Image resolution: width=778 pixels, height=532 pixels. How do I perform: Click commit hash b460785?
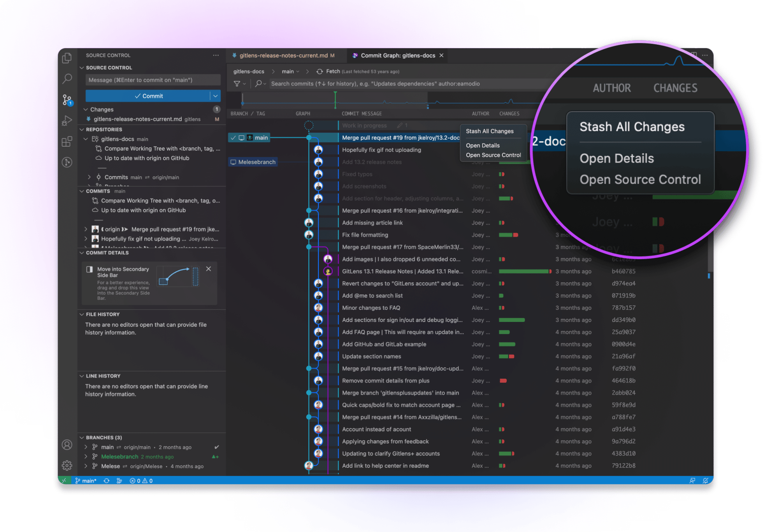[623, 271]
